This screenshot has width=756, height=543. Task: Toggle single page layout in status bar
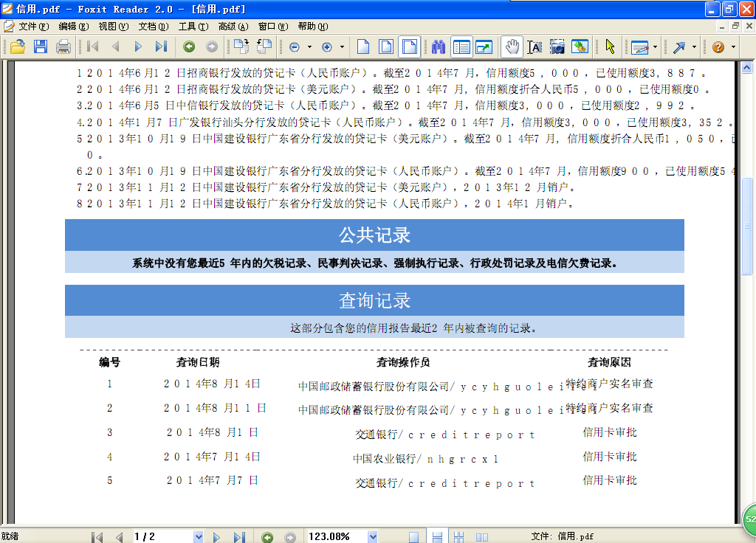(414, 536)
